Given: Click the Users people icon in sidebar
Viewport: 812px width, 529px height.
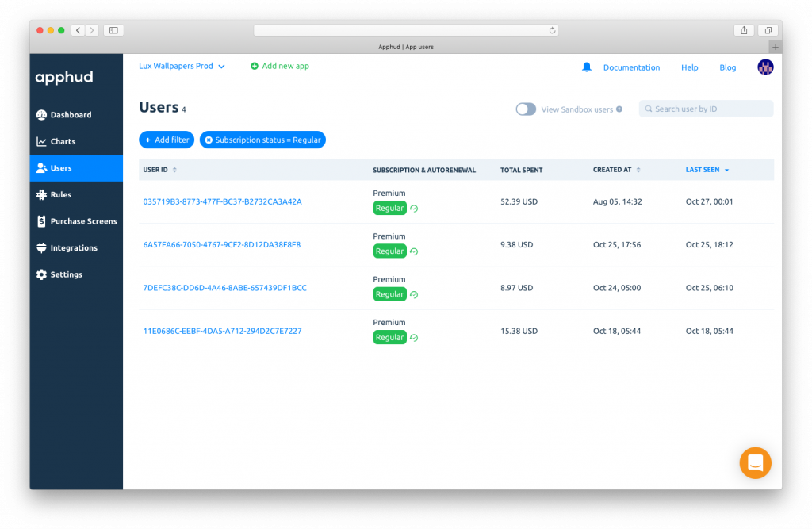Looking at the screenshot, I should [x=41, y=168].
